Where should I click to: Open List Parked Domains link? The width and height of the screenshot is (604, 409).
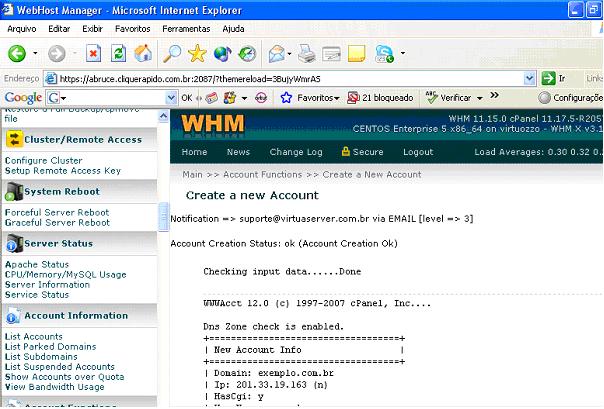coord(50,346)
